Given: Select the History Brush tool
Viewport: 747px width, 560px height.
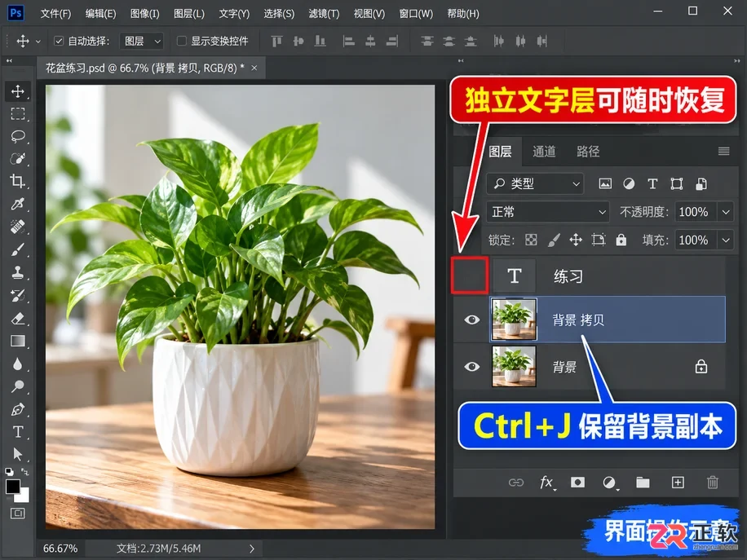Looking at the screenshot, I should pyautogui.click(x=18, y=295).
